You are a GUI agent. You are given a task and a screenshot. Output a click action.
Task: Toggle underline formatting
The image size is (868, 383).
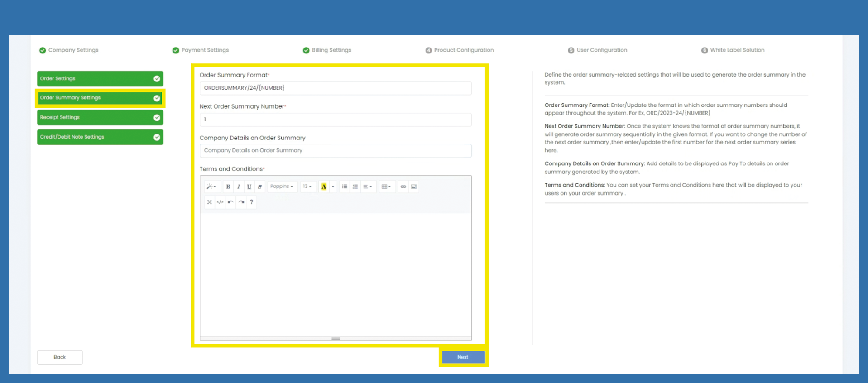pyautogui.click(x=249, y=187)
